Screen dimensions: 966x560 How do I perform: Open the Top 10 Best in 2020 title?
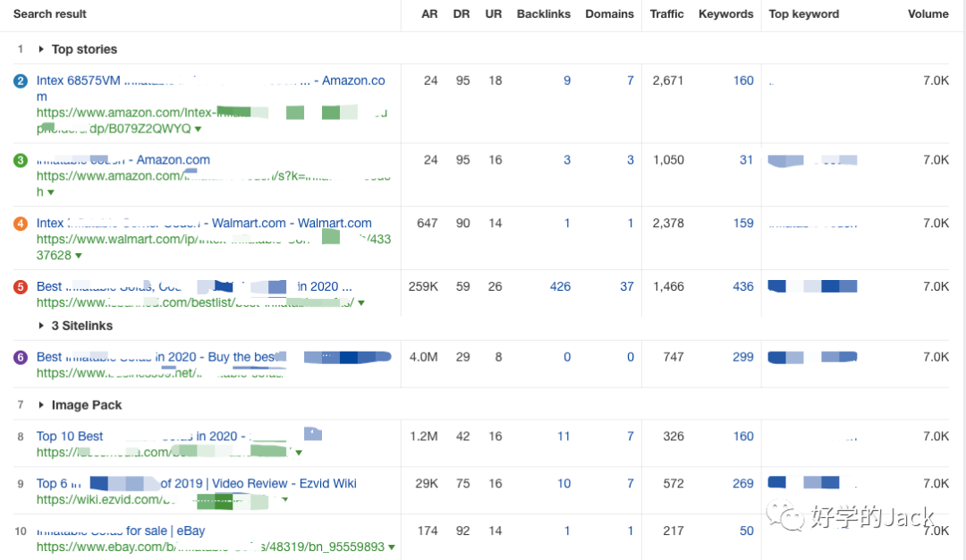(x=179, y=437)
